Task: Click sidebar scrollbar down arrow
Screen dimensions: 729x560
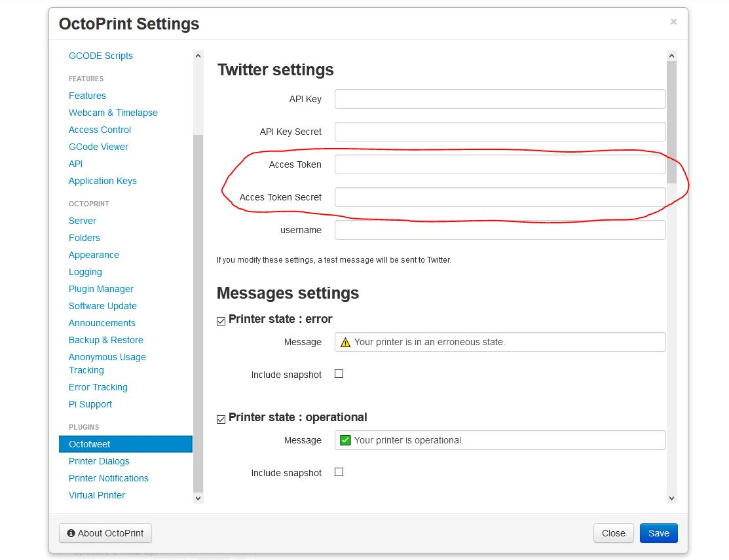Action: coord(198,498)
